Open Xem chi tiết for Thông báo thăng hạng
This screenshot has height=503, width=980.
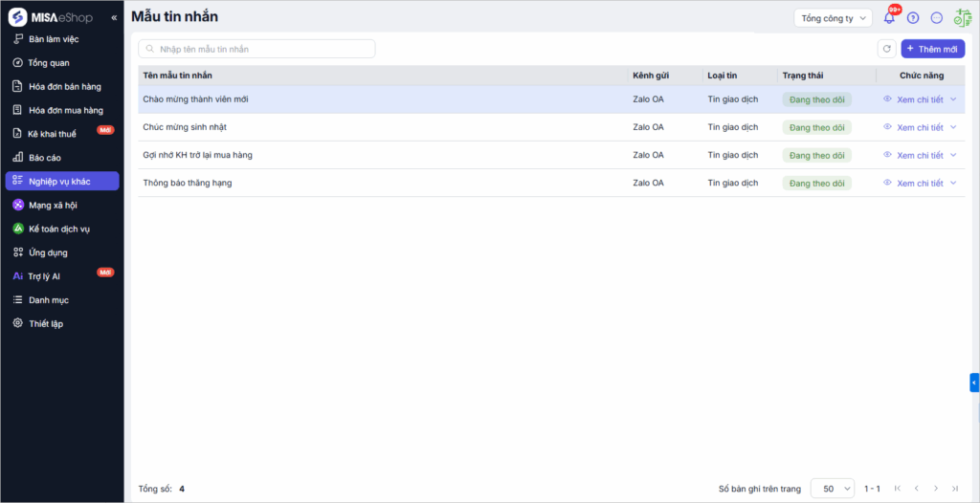point(920,183)
